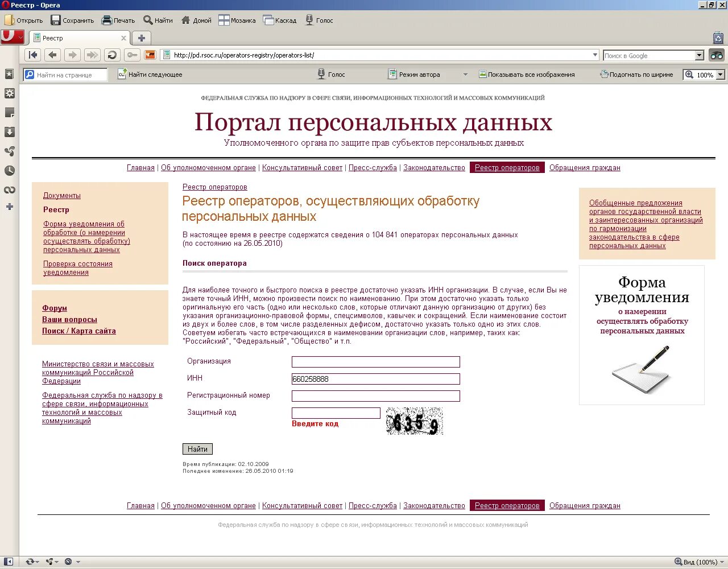
Task: Open the Links panel in sidebar
Action: pyautogui.click(x=9, y=190)
